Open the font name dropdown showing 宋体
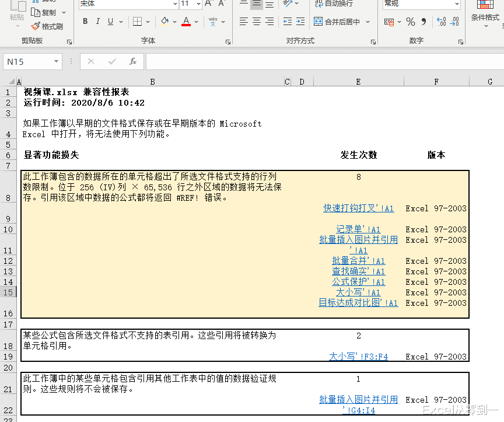This screenshot has height=422, width=504. click(175, 4)
